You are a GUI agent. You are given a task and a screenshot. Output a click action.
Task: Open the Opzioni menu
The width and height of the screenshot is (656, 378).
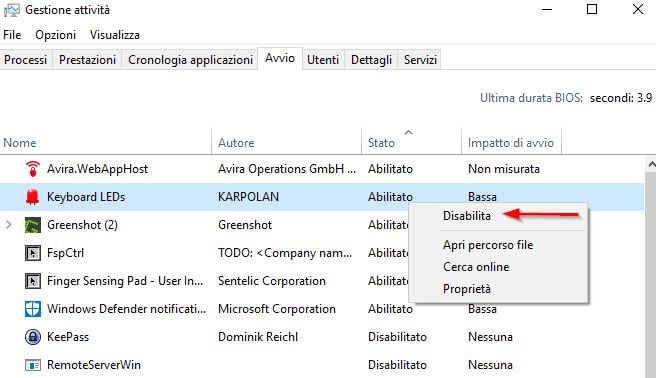(x=56, y=35)
